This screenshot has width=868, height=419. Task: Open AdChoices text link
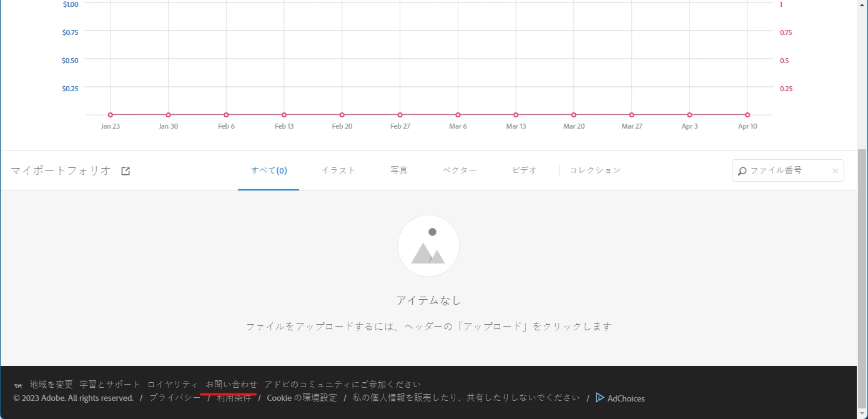pos(626,398)
